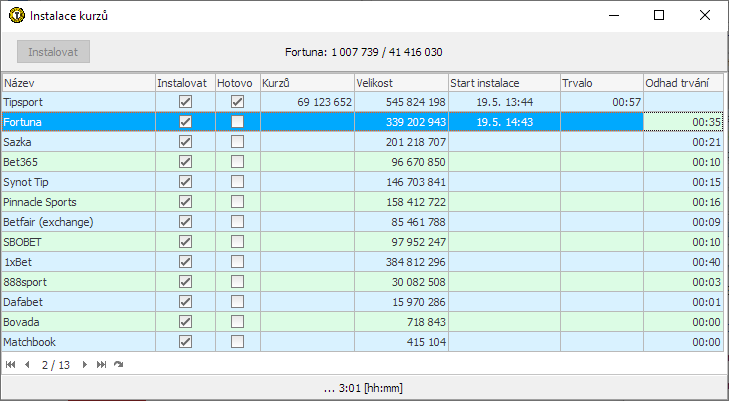The height and width of the screenshot is (401, 729).
Task: Uncheck Instalovat checkbox for Bet365
Action: [186, 161]
